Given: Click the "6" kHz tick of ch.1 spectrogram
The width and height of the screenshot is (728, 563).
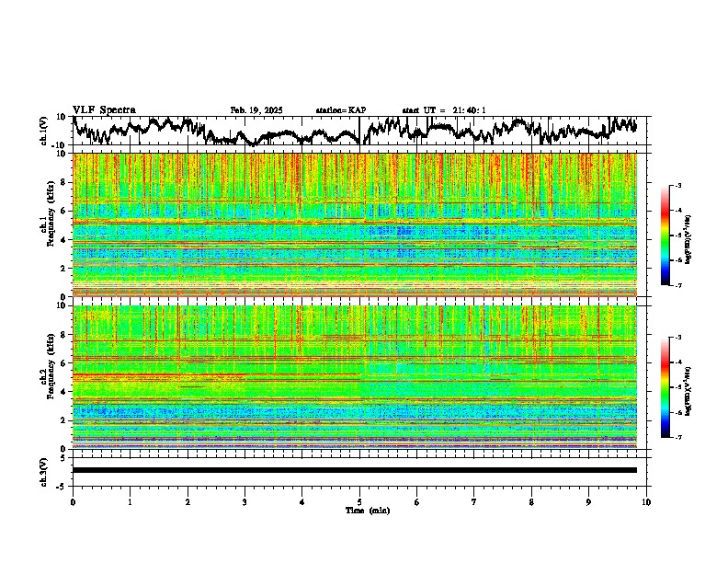Looking at the screenshot, I should pyautogui.click(x=65, y=211).
